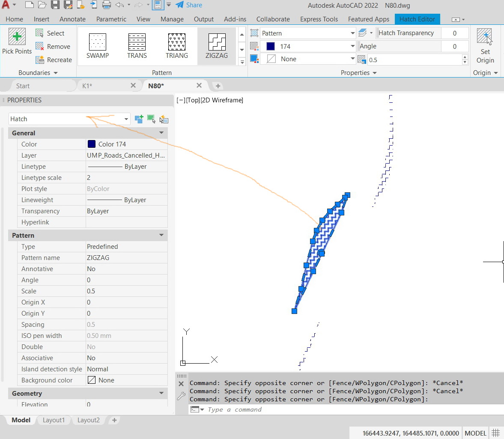Image resolution: width=504 pixels, height=439 pixels.
Task: Toggle the model grid display icon
Action: point(496,433)
